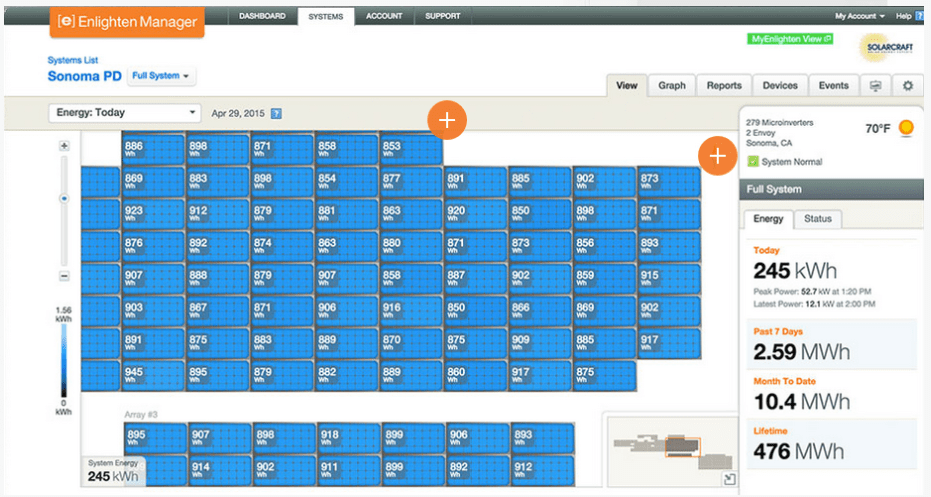Click the orange plus hotspot above the array
The width and height of the screenshot is (931, 497).
click(447, 120)
